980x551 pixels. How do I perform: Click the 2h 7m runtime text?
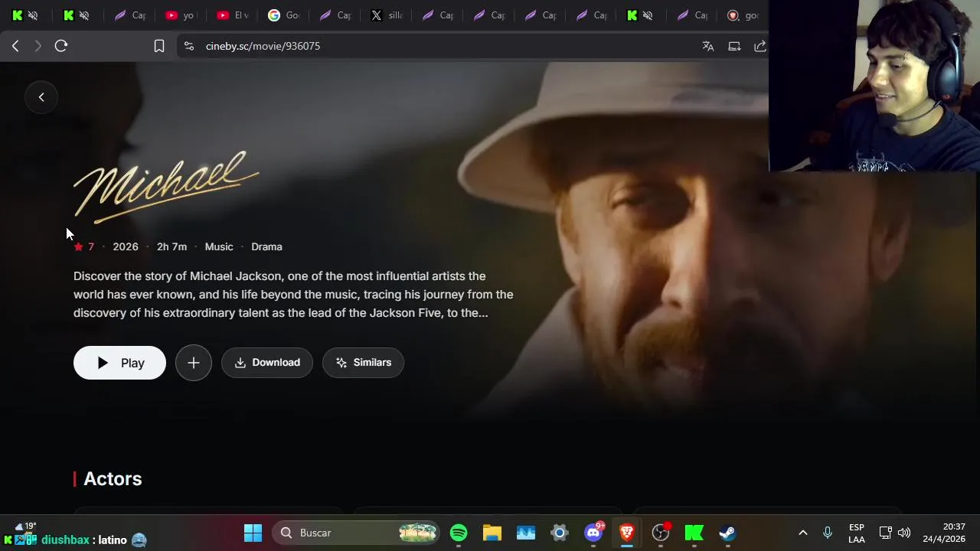(171, 246)
